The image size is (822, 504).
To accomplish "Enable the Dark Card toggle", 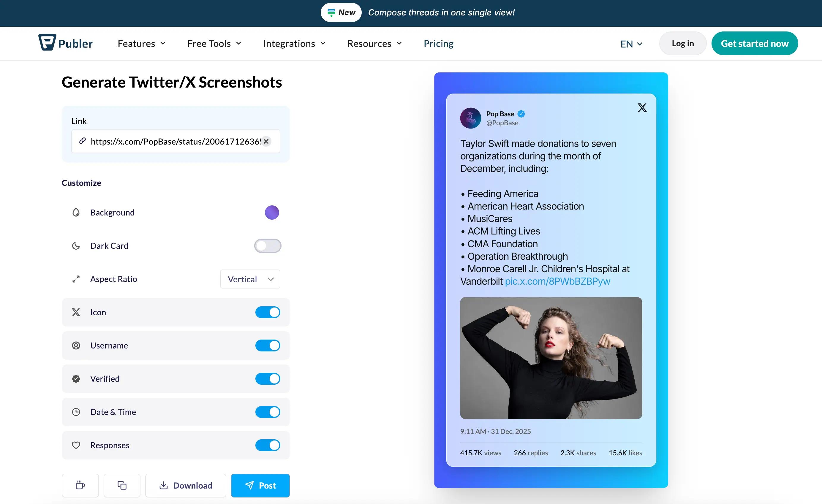I will pos(268,246).
